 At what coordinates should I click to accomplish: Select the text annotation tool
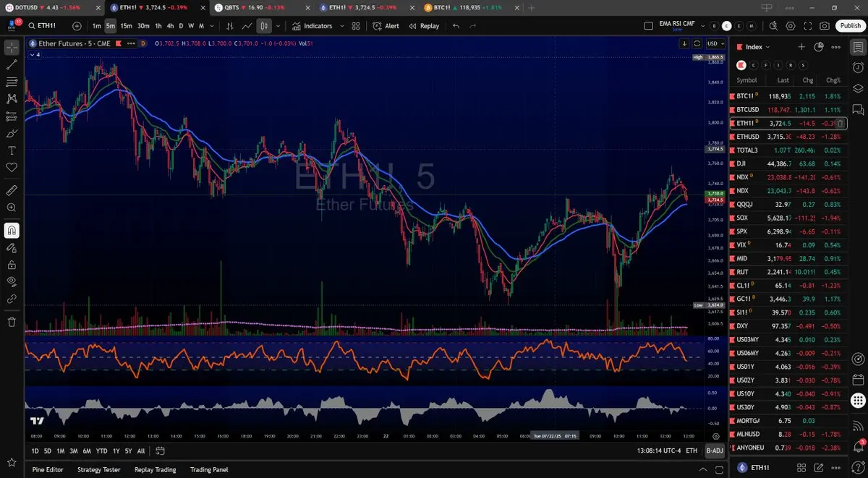pos(12,150)
